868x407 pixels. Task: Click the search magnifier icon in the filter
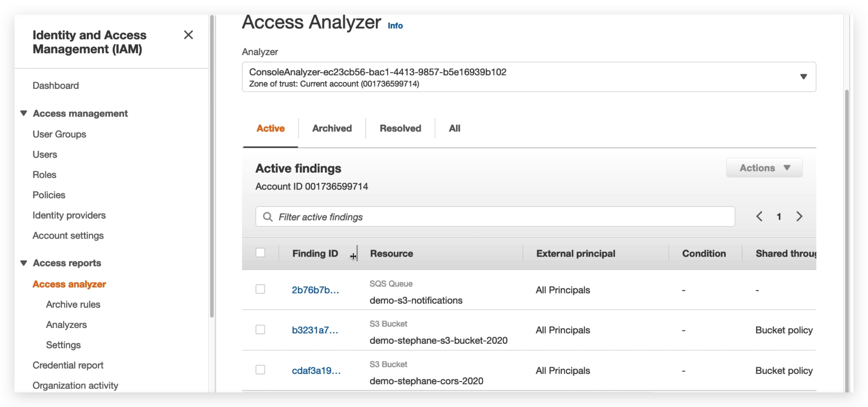[x=268, y=217]
